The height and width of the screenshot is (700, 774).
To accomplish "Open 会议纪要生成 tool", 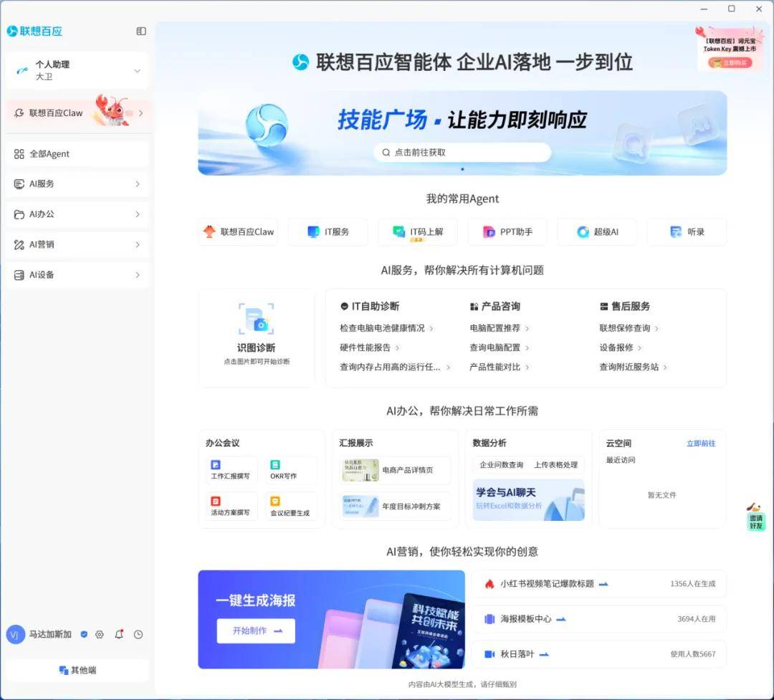I will click(291, 507).
